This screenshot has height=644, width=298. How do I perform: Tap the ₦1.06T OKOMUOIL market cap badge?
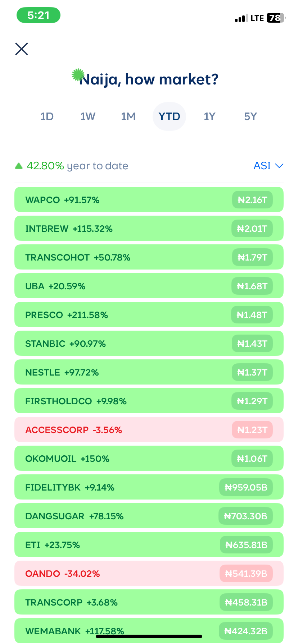pos(252,459)
